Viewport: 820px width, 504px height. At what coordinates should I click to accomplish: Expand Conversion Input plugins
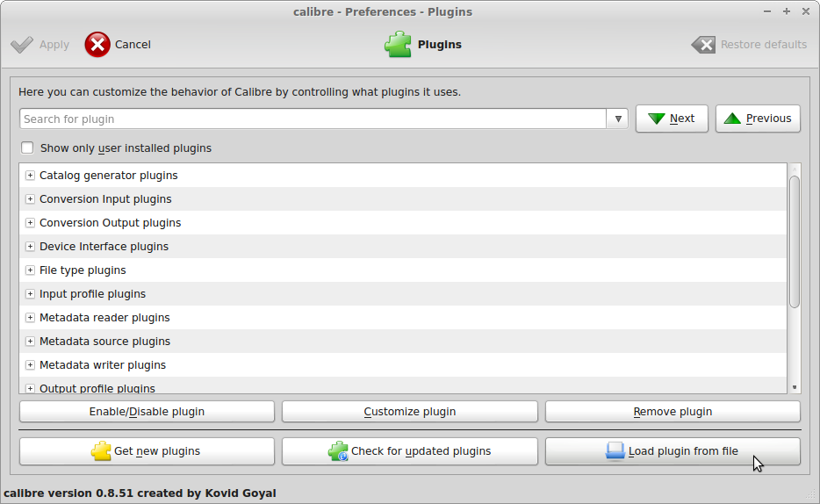click(30, 199)
